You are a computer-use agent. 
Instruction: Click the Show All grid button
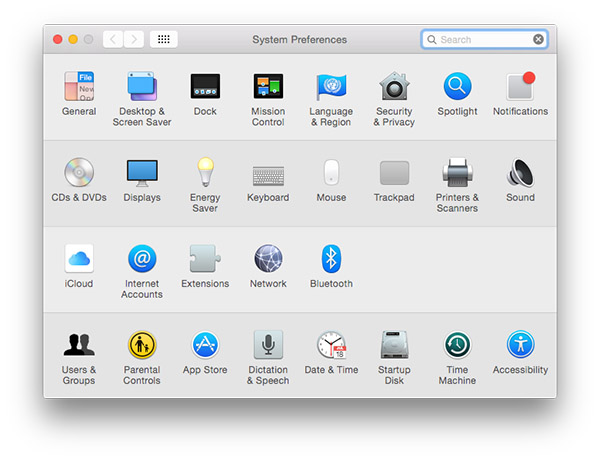click(164, 39)
